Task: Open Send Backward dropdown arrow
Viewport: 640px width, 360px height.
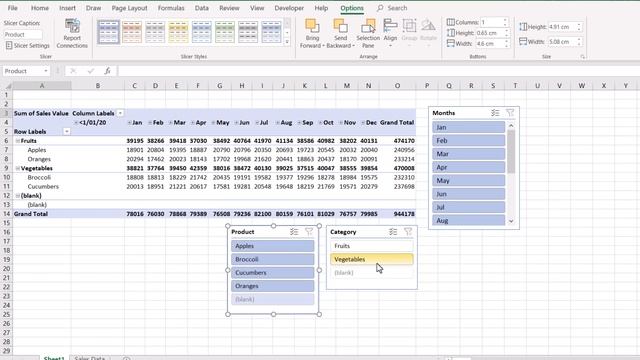Action: 353,46
